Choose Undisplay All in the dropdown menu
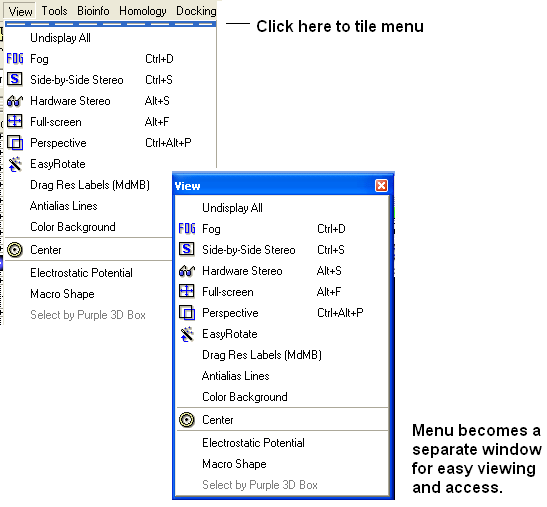Viewport: 547px width, 507px height. click(60, 38)
